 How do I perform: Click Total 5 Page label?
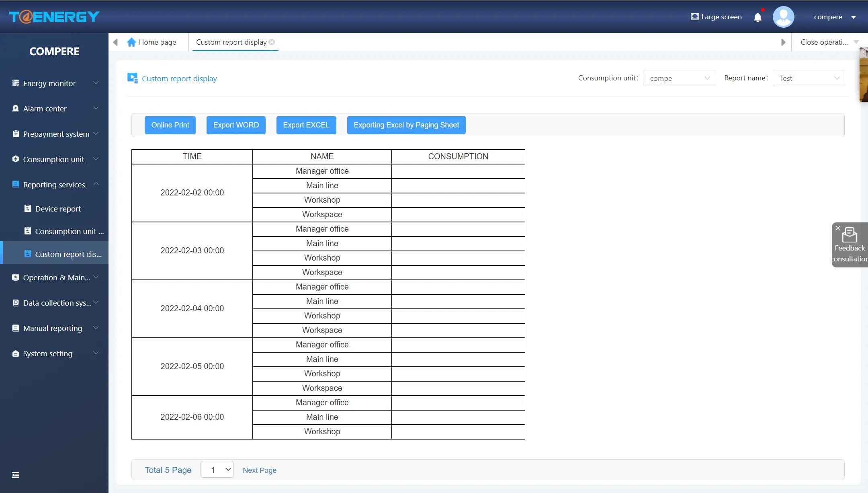(168, 470)
